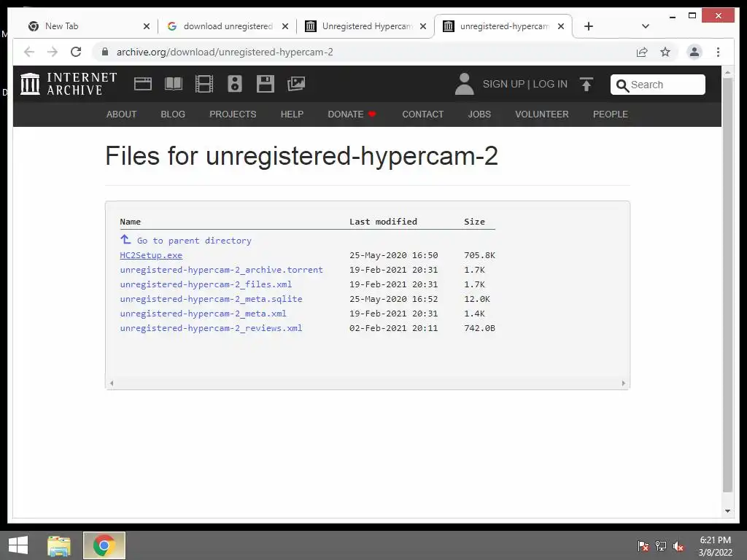Viewport: 747px width, 560px height.
Task: Open File Explorer from taskbar
Action: coord(59,545)
